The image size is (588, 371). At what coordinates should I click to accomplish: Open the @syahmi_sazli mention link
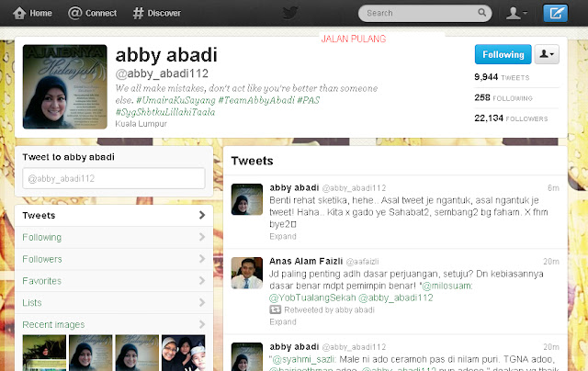[x=304, y=359]
